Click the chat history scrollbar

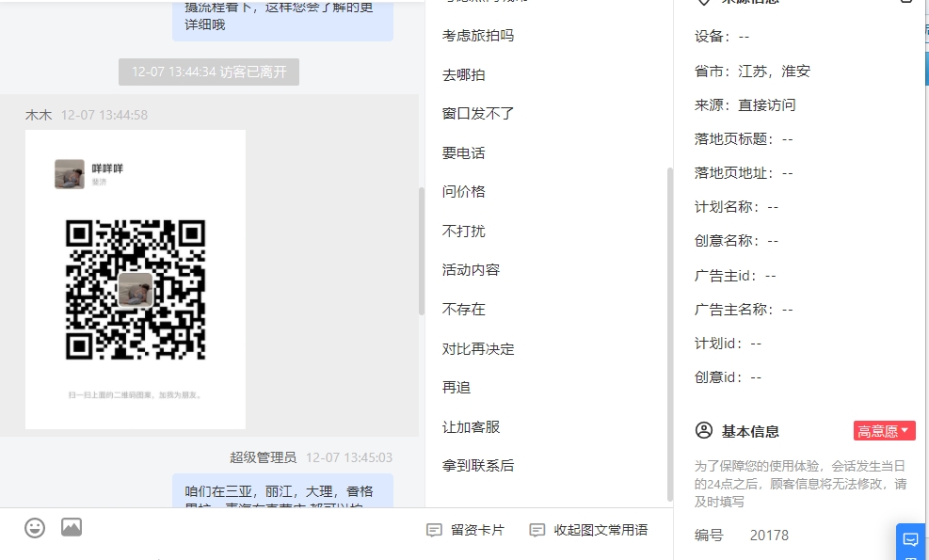[x=422, y=251]
